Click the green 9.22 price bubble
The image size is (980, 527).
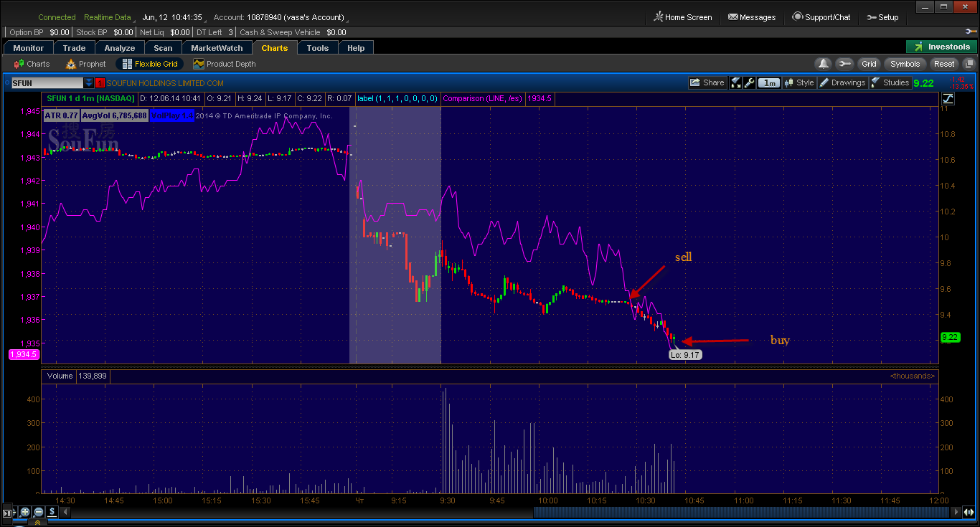[x=951, y=337]
